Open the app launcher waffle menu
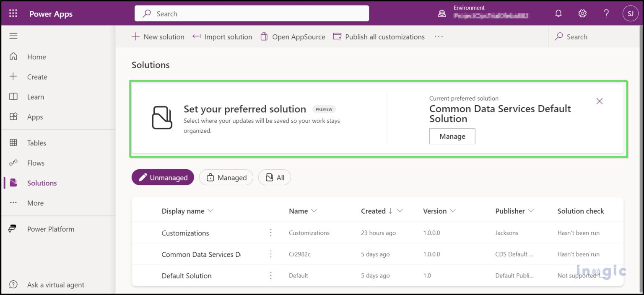This screenshot has width=644, height=295. [x=13, y=13]
